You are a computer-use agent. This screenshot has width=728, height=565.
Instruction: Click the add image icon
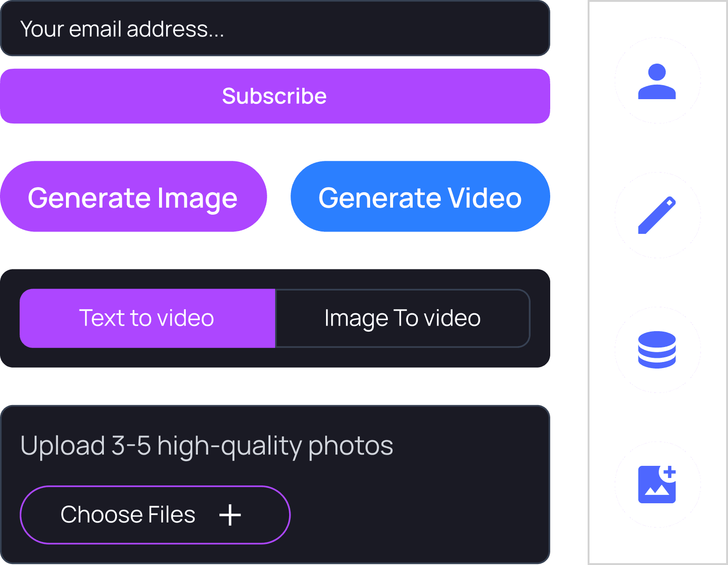657,484
